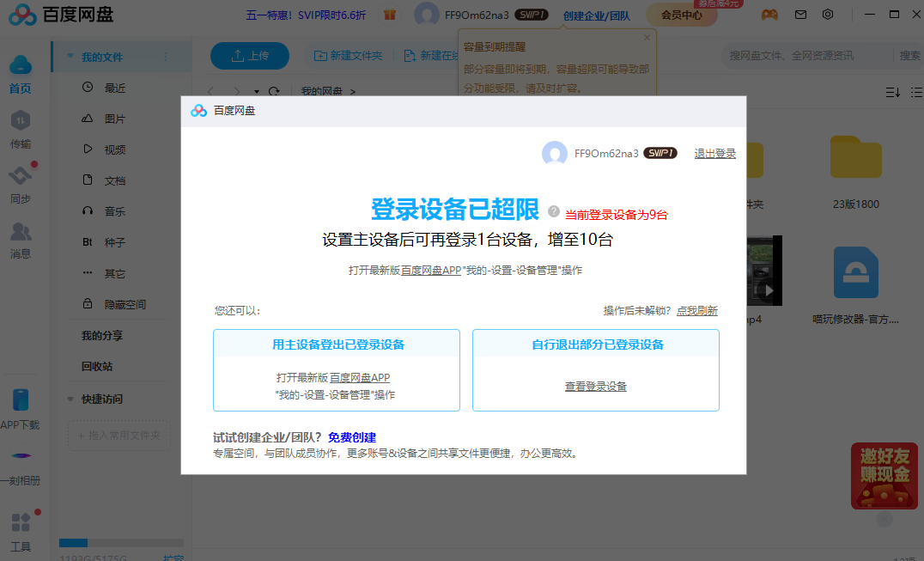Open the 同步 sync sidebar icon

[20, 175]
